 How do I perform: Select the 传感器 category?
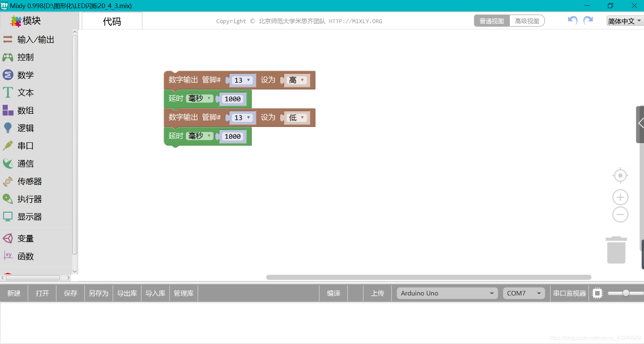tap(36, 181)
